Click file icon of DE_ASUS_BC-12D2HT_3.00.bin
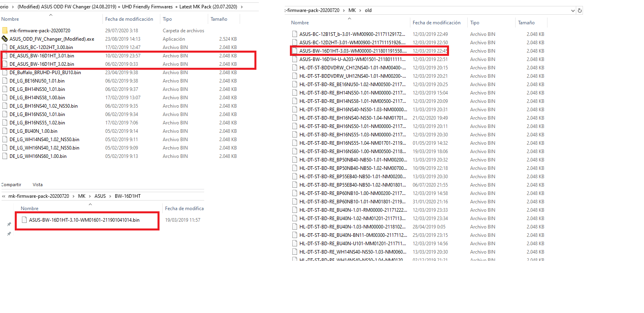 pyautogui.click(x=5, y=47)
